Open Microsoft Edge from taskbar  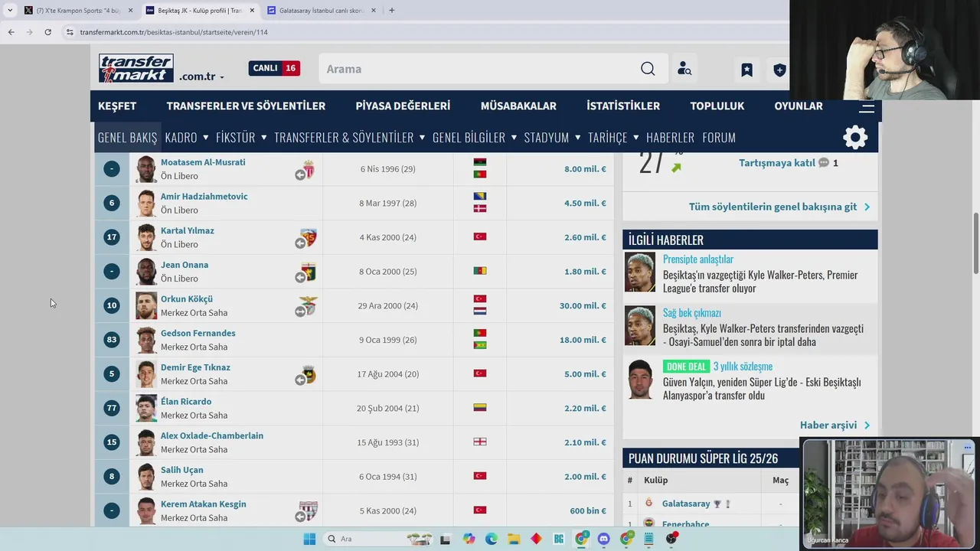point(491,539)
